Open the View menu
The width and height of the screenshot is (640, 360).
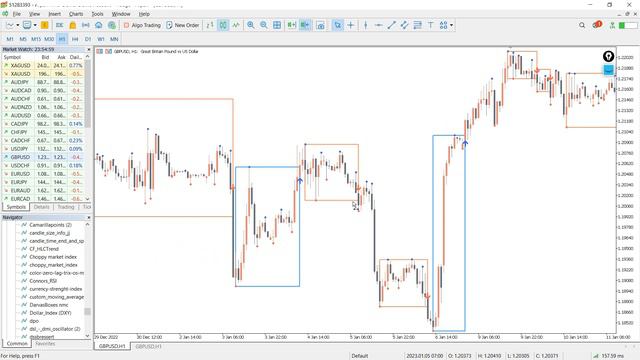coord(34,14)
